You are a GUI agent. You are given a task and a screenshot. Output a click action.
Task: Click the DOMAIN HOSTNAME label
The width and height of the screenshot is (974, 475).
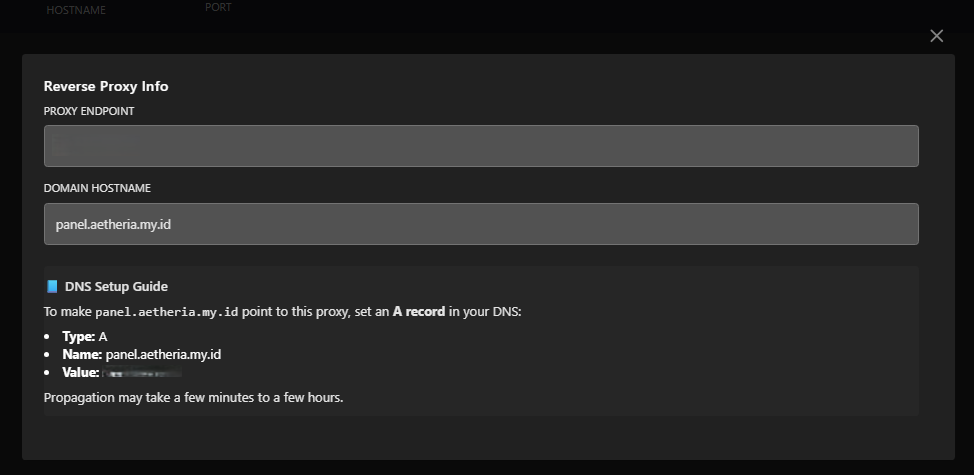97,188
